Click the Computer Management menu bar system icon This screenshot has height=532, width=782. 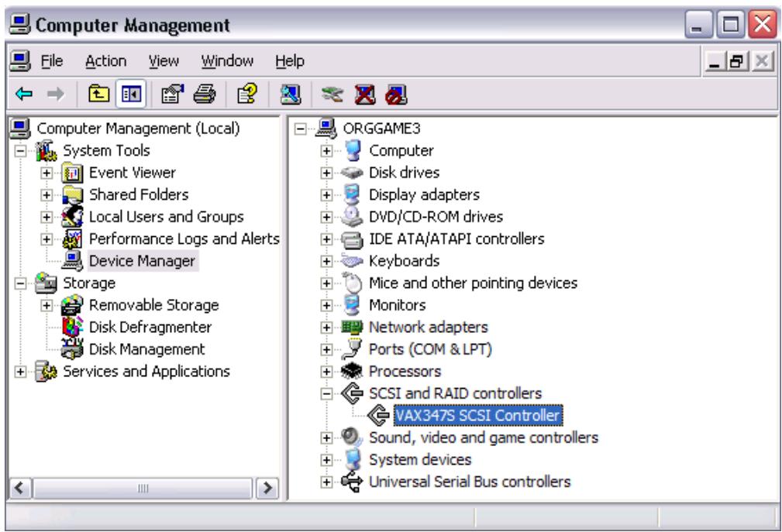[20, 60]
